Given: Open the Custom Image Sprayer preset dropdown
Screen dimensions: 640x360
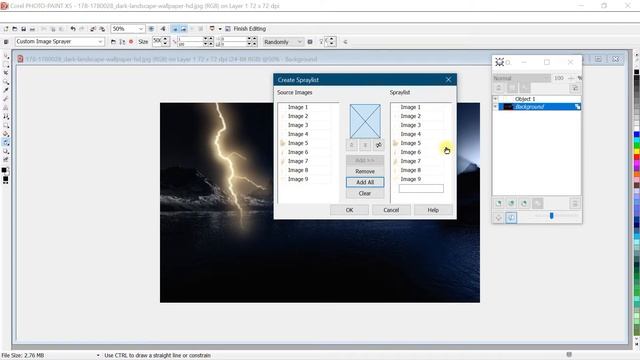Looking at the screenshot, I should point(100,42).
